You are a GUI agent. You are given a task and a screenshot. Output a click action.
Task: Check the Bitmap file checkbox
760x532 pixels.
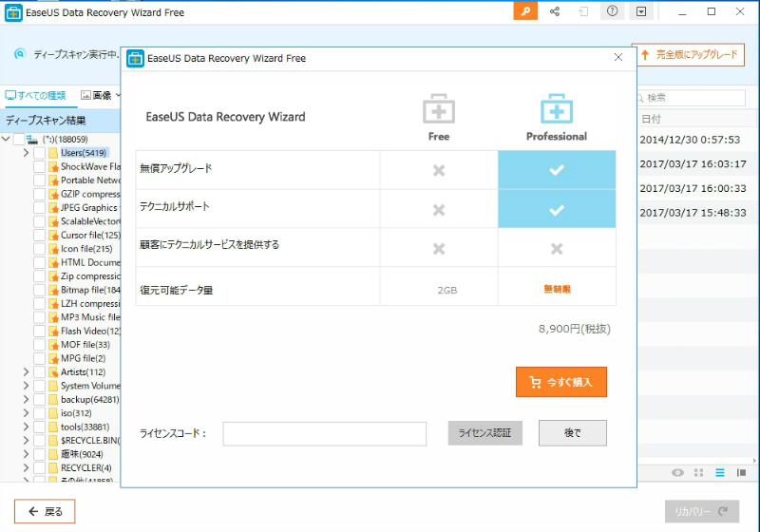[40, 290]
